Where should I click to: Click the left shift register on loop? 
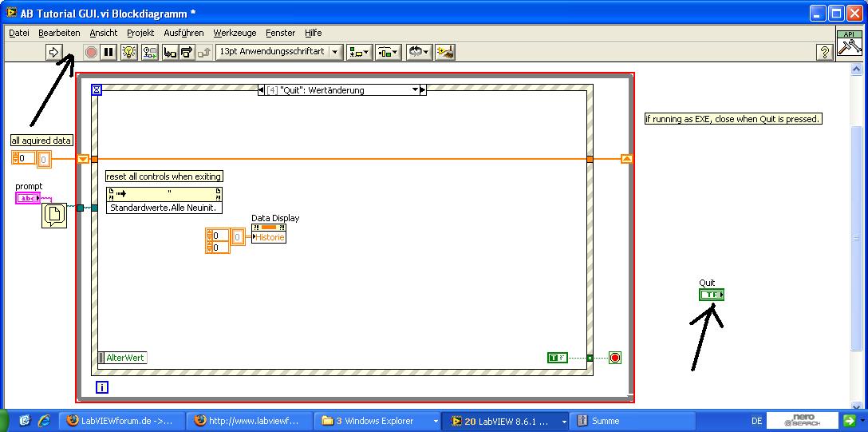point(82,159)
